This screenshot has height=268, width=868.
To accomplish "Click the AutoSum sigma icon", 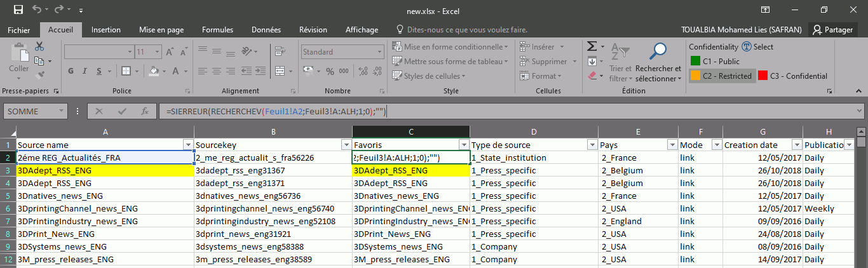I will coord(592,46).
